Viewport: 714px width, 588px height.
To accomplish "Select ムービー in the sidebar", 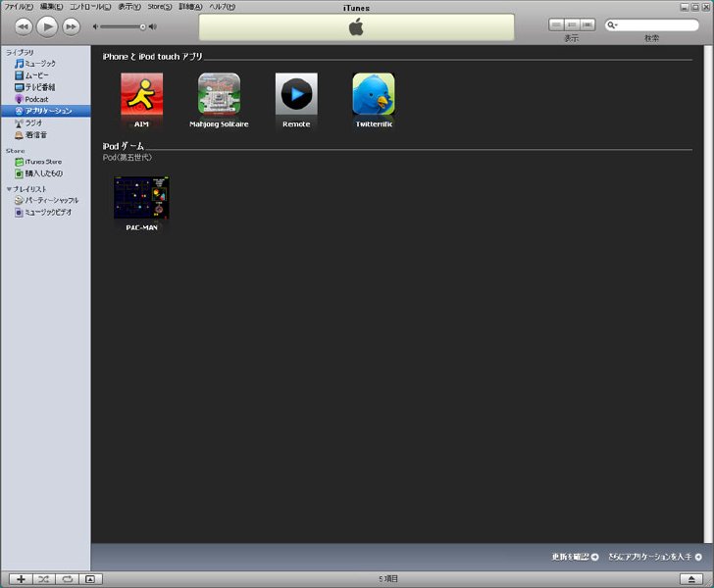I will click(x=45, y=75).
